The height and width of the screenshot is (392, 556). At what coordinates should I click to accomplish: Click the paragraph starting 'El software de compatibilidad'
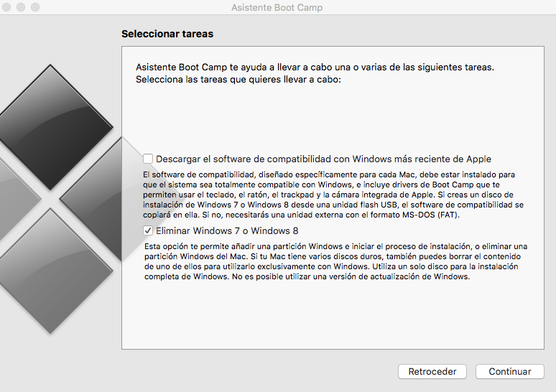333,195
